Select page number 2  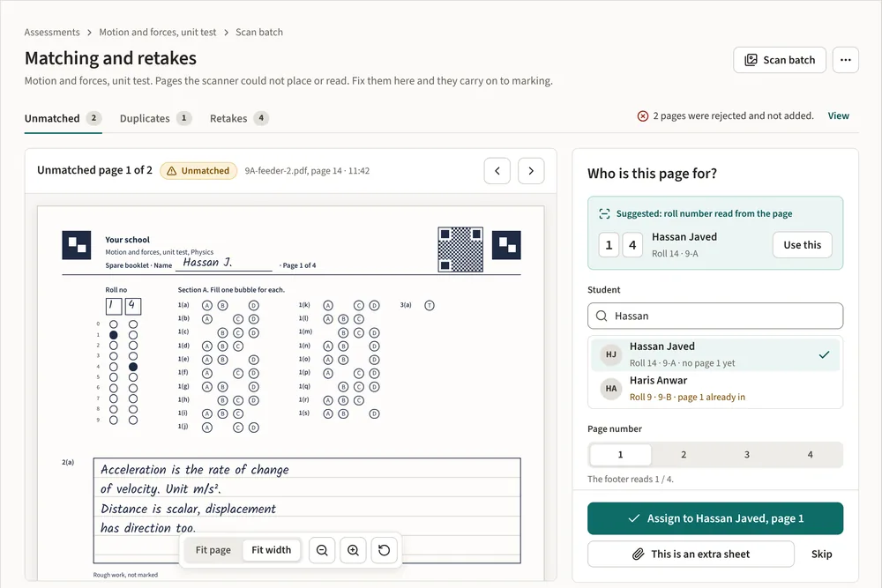coord(684,455)
